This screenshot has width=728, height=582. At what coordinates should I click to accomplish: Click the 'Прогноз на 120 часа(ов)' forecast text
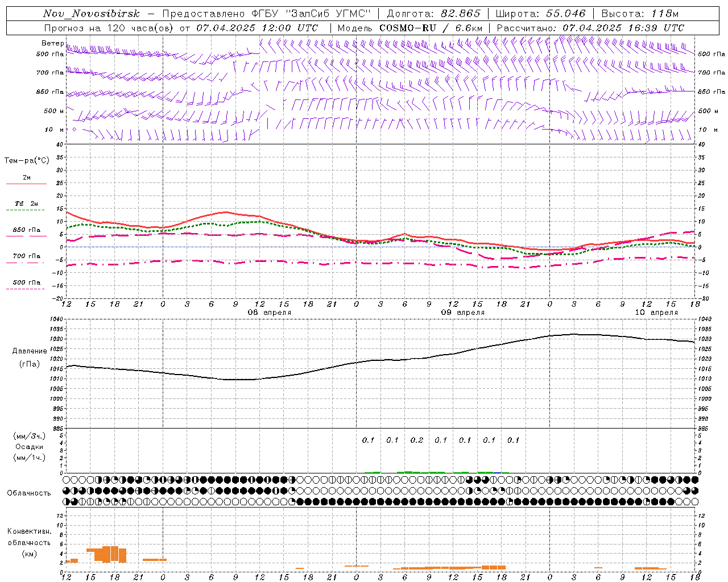pyautogui.click(x=109, y=28)
